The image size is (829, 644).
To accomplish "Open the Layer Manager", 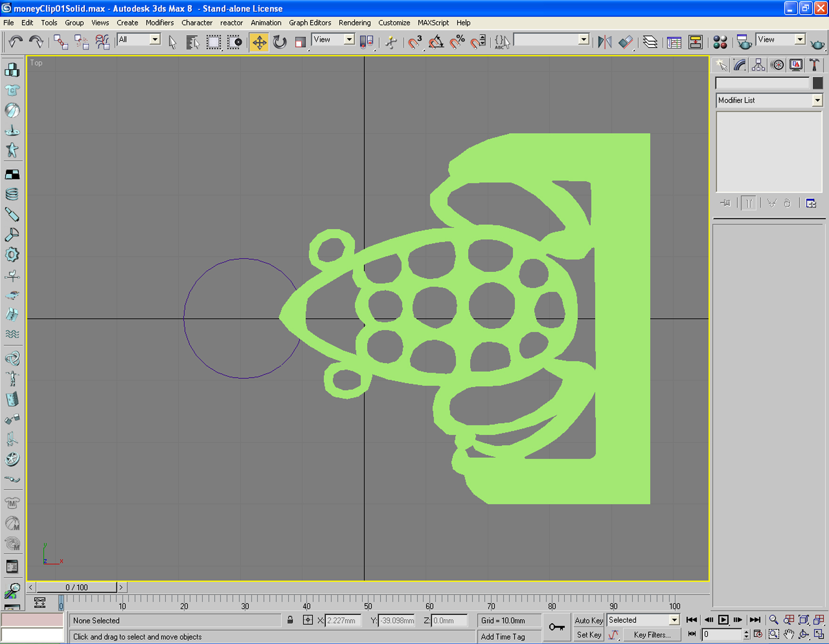I will click(x=650, y=42).
